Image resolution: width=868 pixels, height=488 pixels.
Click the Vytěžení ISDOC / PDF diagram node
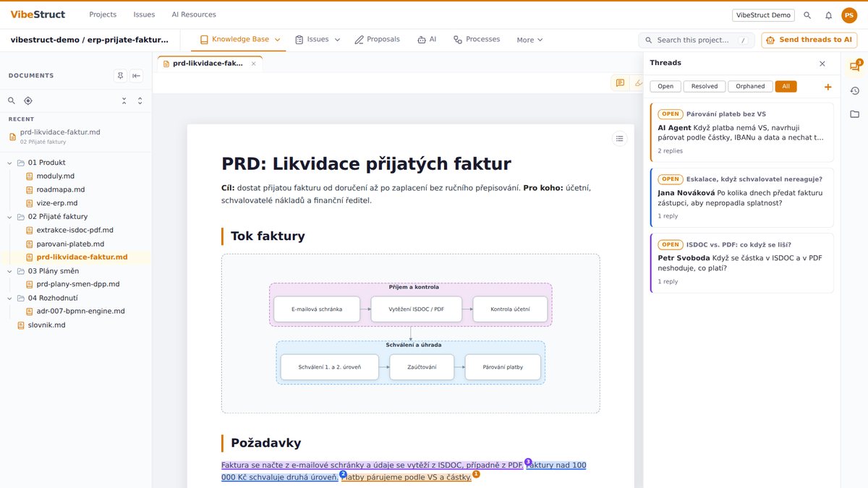(x=418, y=309)
